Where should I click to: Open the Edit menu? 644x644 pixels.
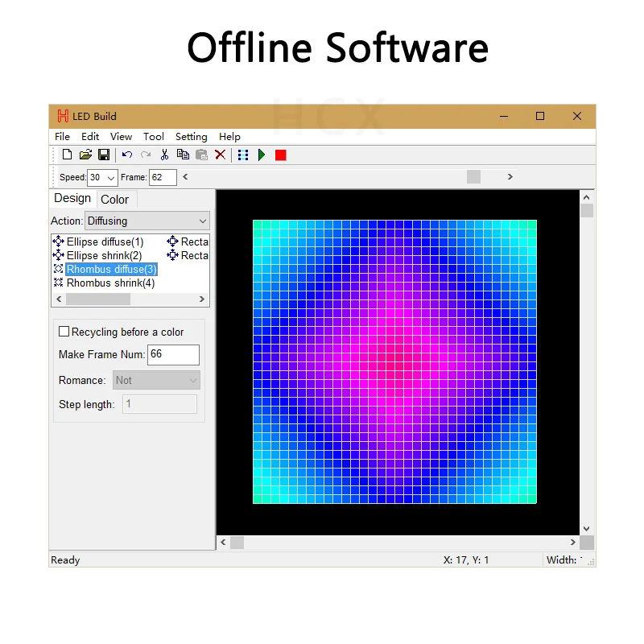(x=90, y=137)
